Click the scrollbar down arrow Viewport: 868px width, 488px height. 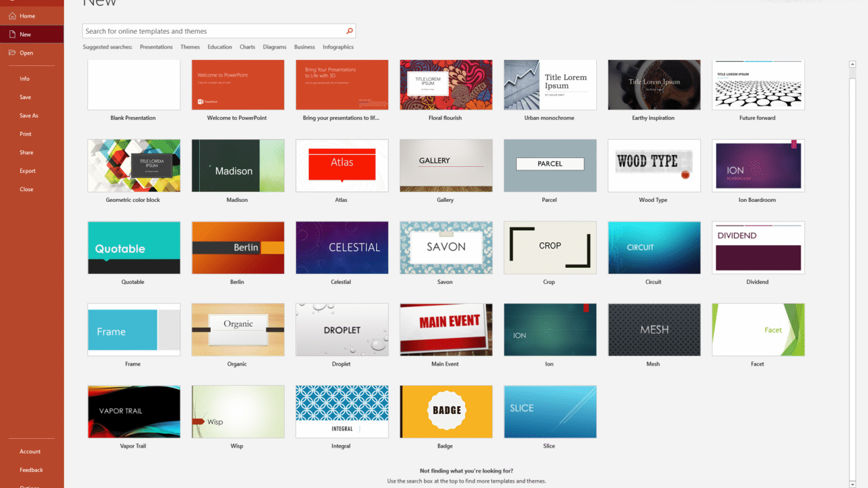point(853,483)
